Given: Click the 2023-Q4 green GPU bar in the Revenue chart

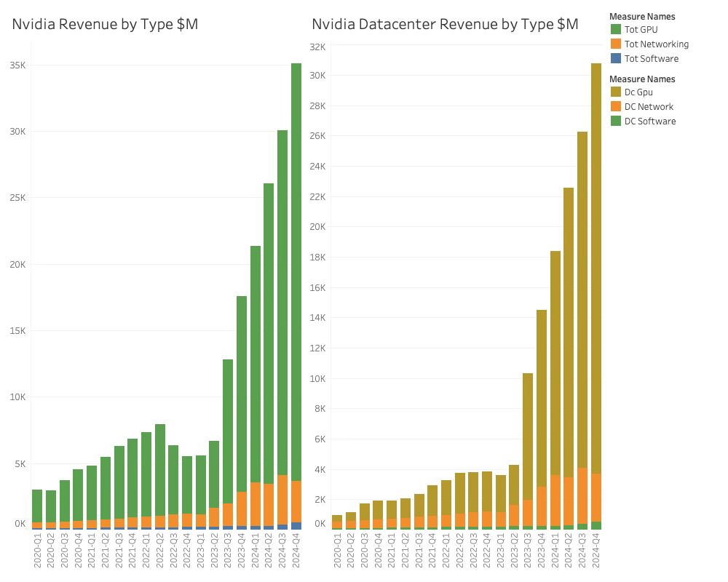Looking at the screenshot, I should coord(242,394).
